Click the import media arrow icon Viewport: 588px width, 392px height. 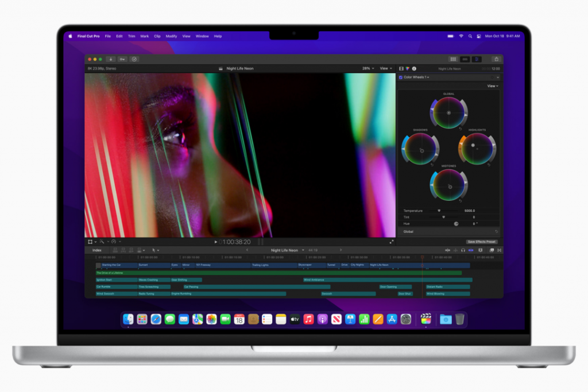click(110, 59)
